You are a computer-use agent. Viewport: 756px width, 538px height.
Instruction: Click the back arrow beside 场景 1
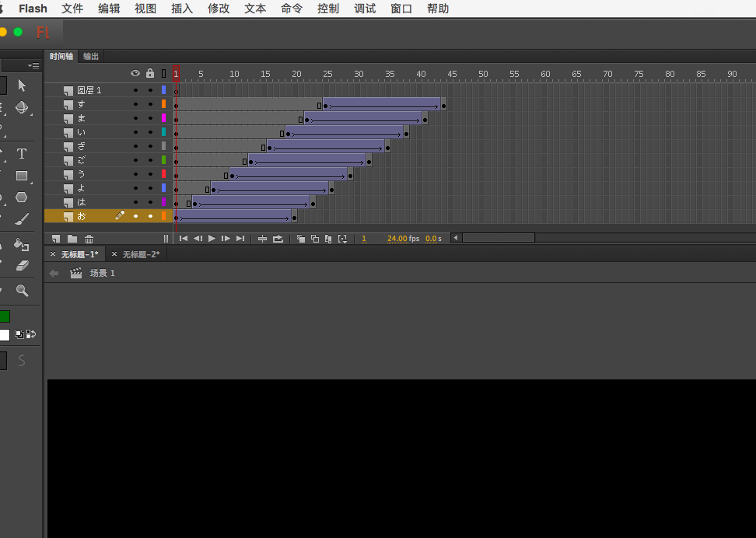[x=54, y=274]
